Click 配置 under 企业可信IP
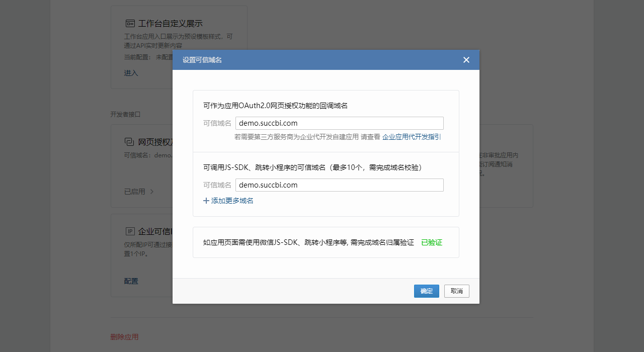Image resolution: width=644 pixels, height=352 pixels. (x=131, y=281)
